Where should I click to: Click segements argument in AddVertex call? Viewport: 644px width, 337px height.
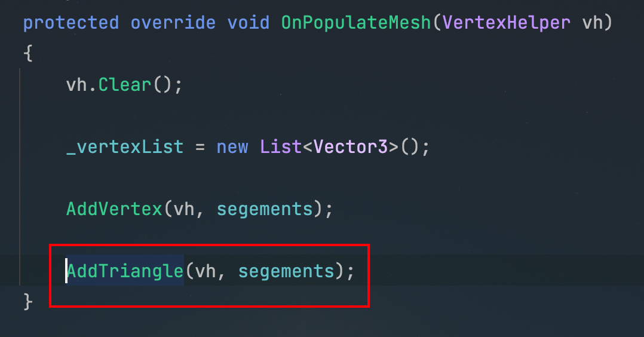pos(265,210)
